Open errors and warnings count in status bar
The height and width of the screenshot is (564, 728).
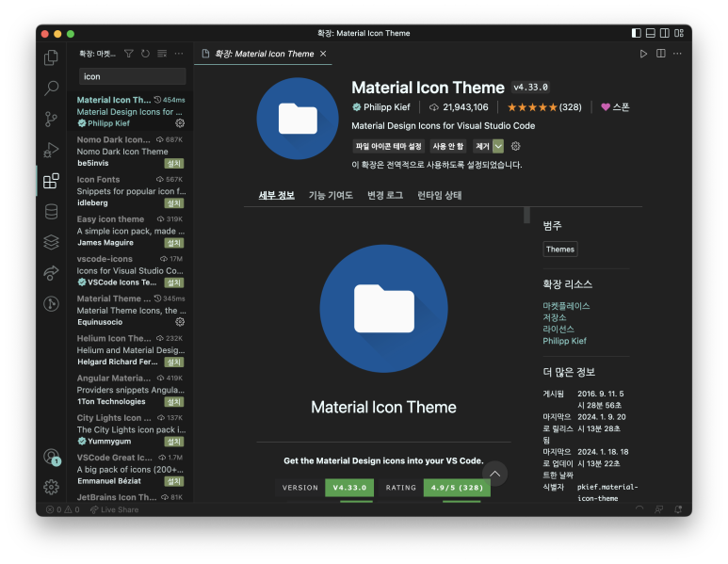point(63,509)
